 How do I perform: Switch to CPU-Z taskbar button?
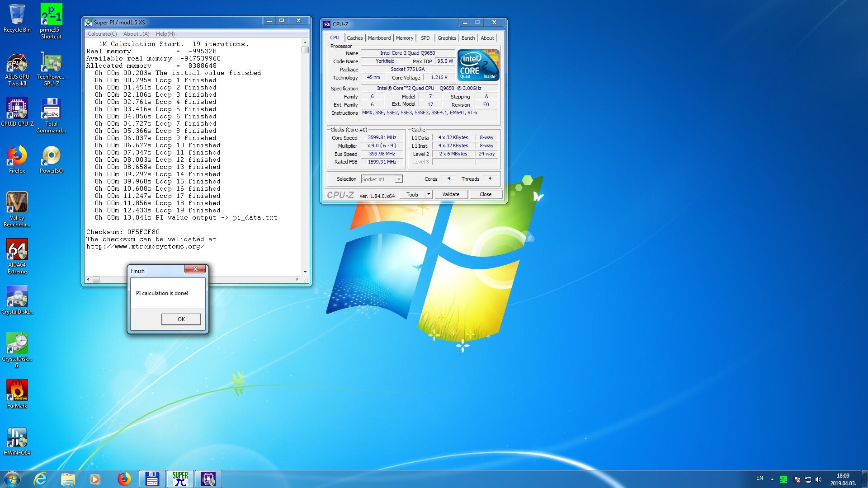tap(208, 479)
